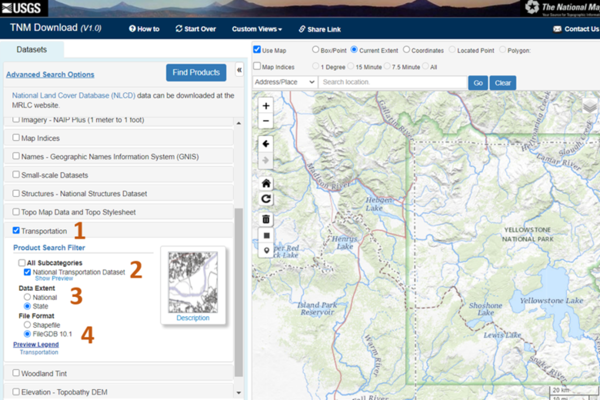Zoom out of the map with minus button

(x=266, y=121)
